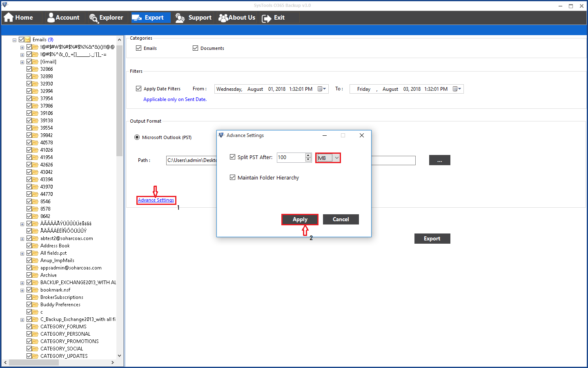Expand the C_Backup_Exchange2013 node

pyautogui.click(x=22, y=320)
